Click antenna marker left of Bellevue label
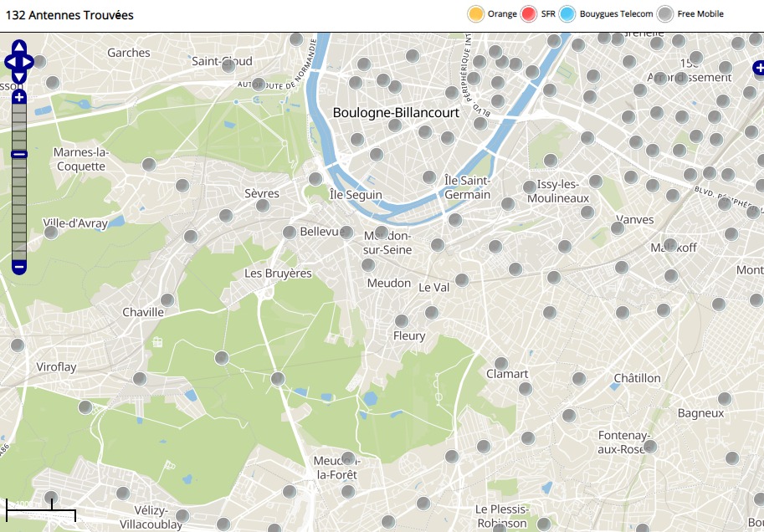The width and height of the screenshot is (764, 532). pyautogui.click(x=290, y=232)
